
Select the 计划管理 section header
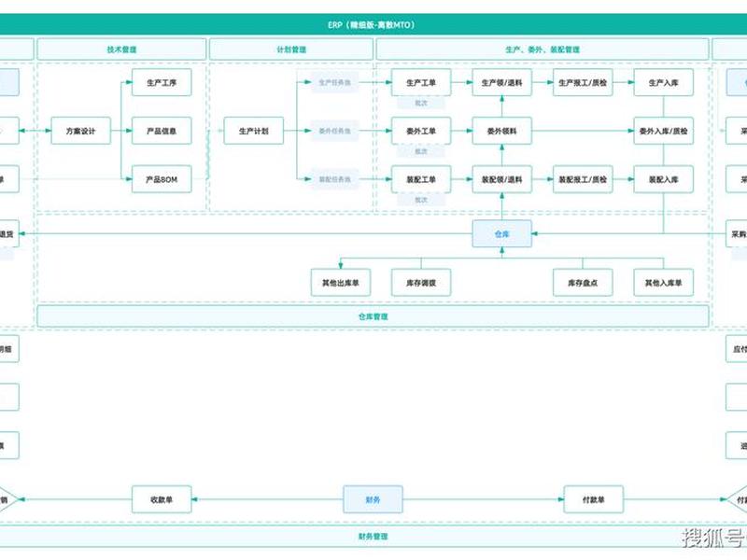pos(291,49)
